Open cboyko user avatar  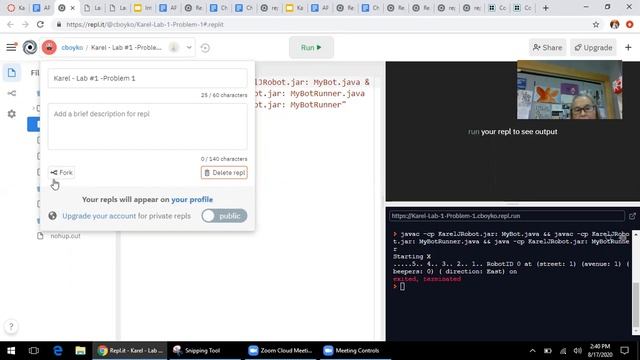pos(49,47)
